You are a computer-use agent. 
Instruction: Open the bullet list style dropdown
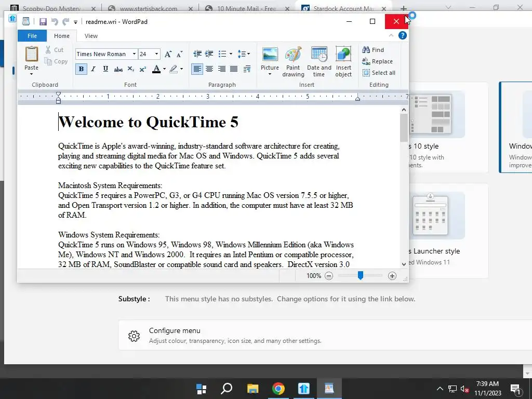tap(231, 54)
